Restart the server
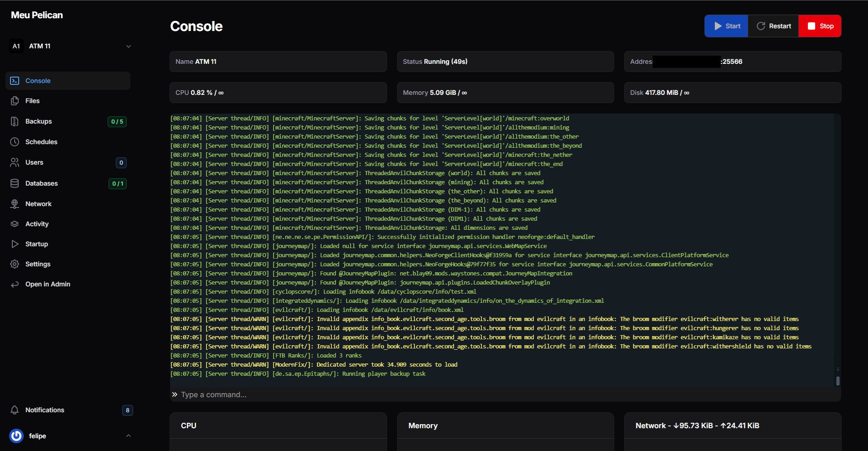The height and width of the screenshot is (451, 868). [773, 26]
